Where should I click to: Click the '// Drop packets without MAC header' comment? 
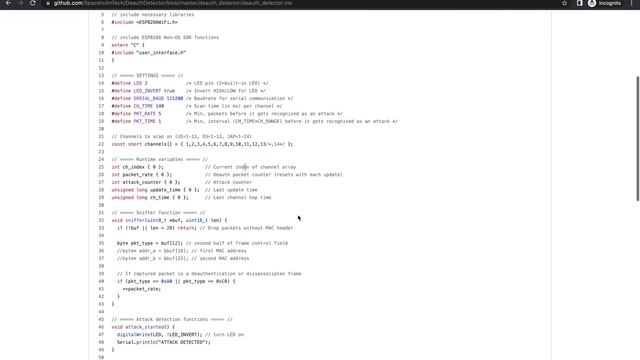[247, 228]
